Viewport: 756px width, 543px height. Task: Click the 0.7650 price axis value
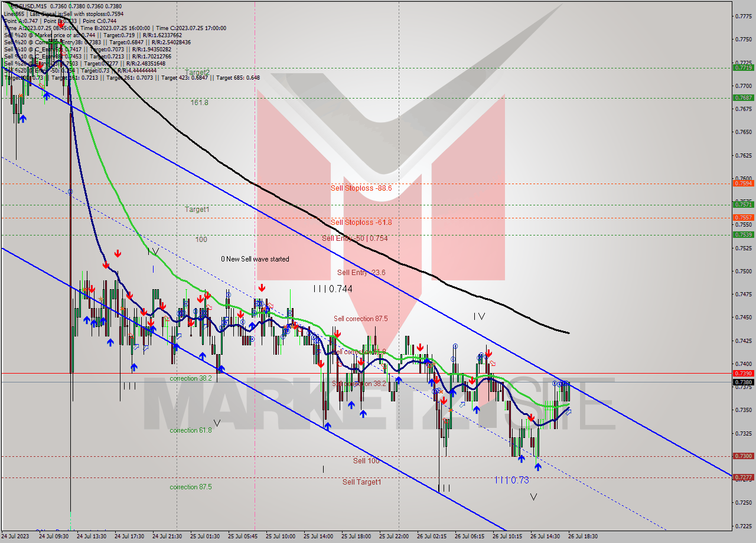coord(744,132)
